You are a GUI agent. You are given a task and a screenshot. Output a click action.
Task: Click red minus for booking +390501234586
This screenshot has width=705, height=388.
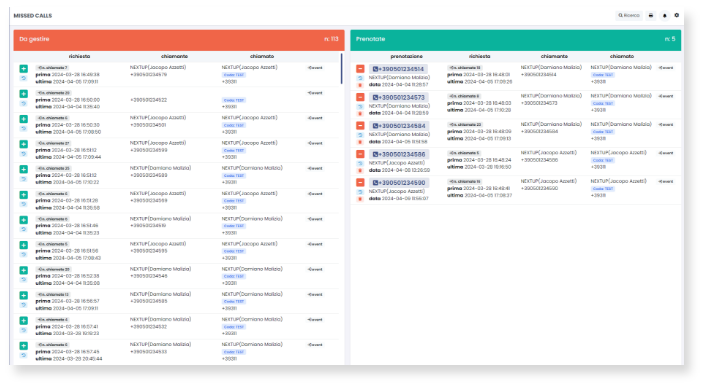[x=360, y=154]
